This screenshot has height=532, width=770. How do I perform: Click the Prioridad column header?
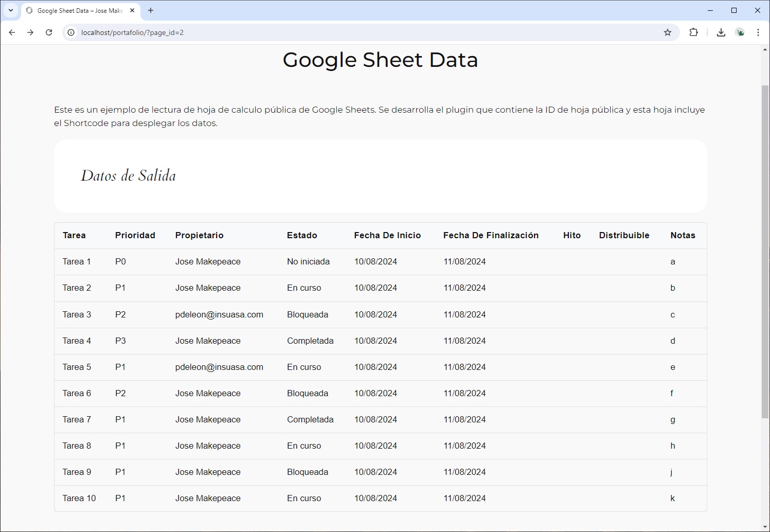click(135, 235)
